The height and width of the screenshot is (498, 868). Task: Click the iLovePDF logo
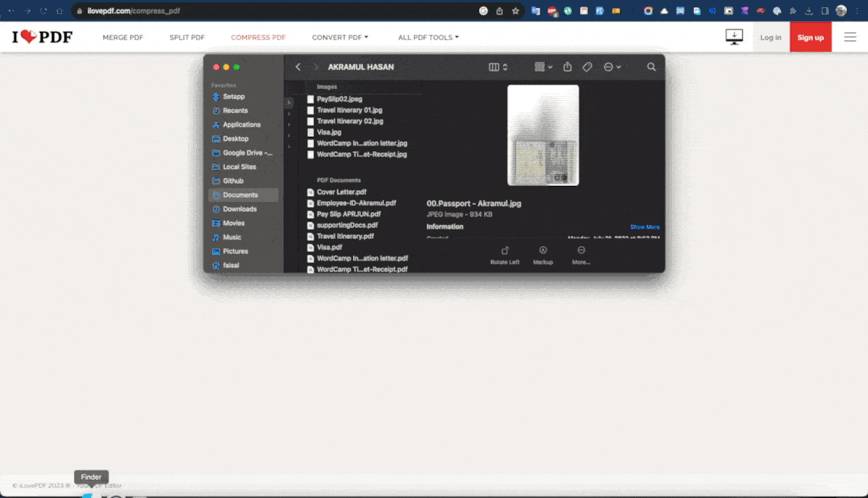(42, 37)
